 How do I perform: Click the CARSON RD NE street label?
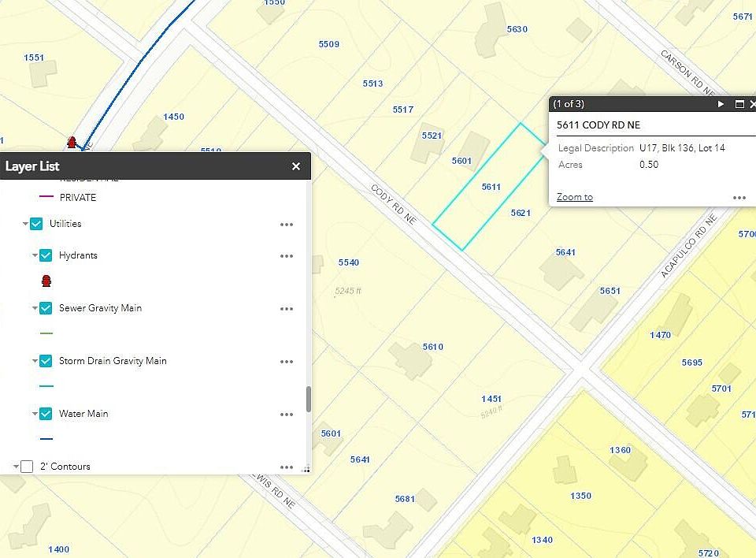[687, 72]
